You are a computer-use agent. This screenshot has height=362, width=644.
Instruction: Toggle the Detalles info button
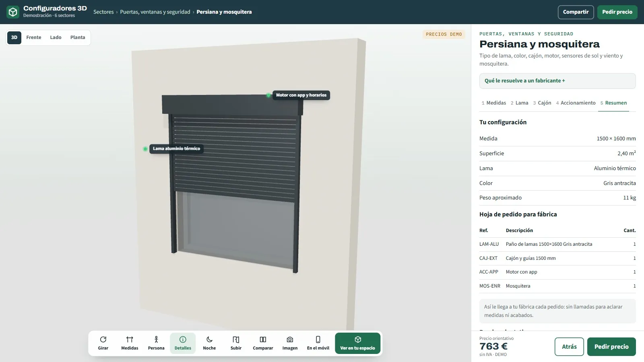[183, 343]
